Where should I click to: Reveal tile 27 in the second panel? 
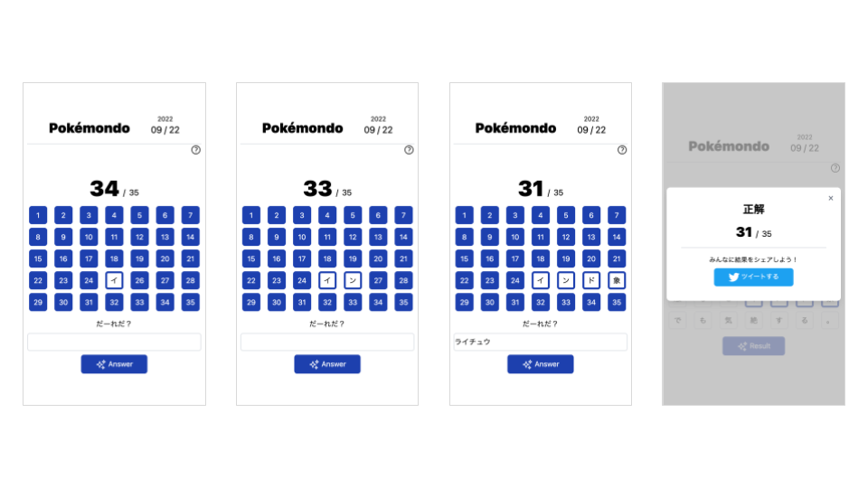378,280
